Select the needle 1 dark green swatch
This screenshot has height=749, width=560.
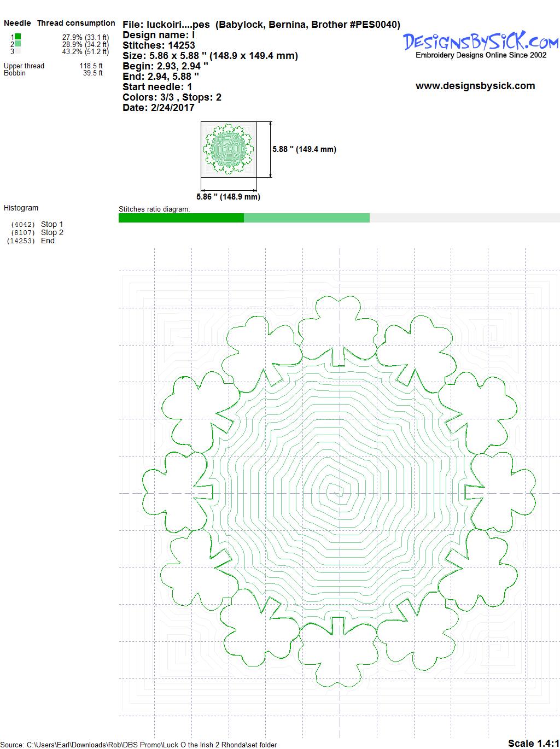[18, 37]
